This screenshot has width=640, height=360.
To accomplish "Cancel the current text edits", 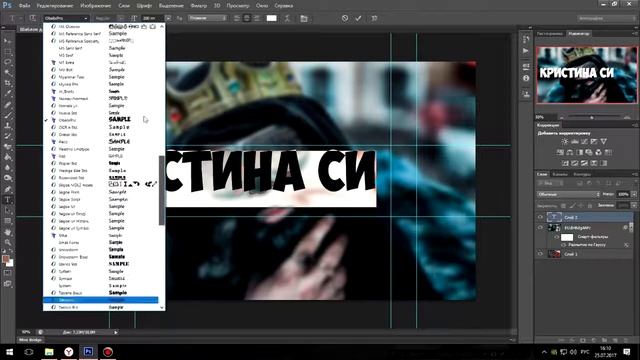I will (345, 18).
